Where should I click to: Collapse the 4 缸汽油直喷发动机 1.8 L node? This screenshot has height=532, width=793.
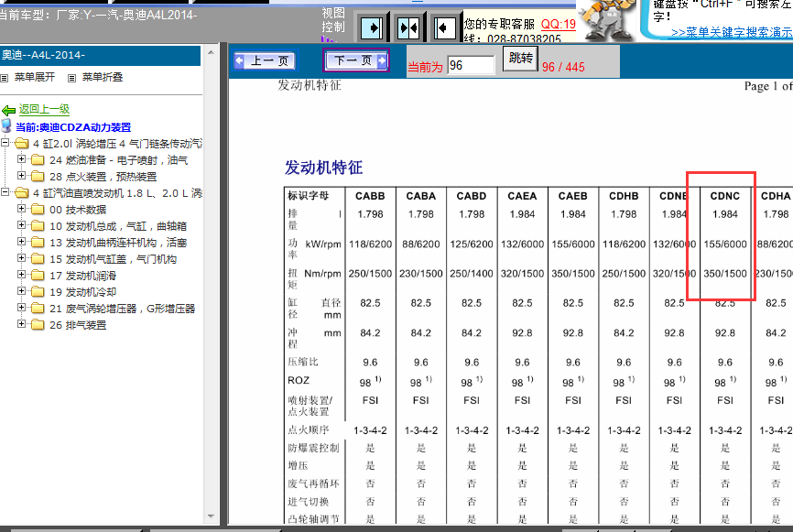tap(5, 191)
